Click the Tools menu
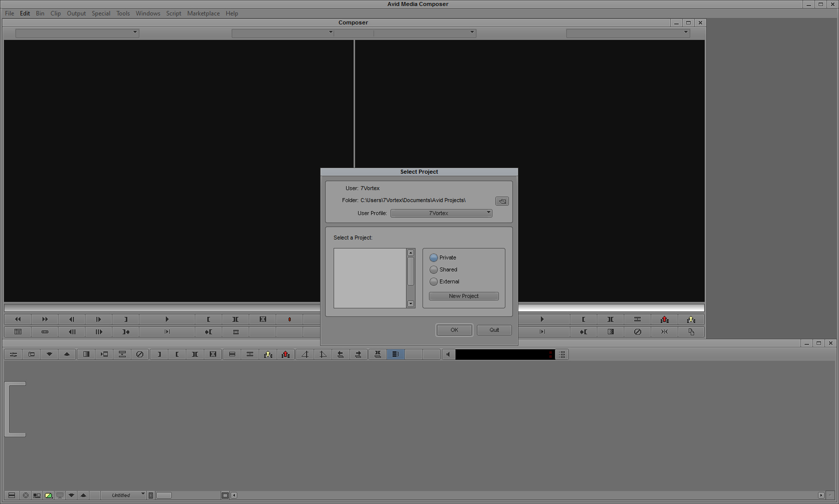This screenshot has height=504, width=839. [123, 13]
